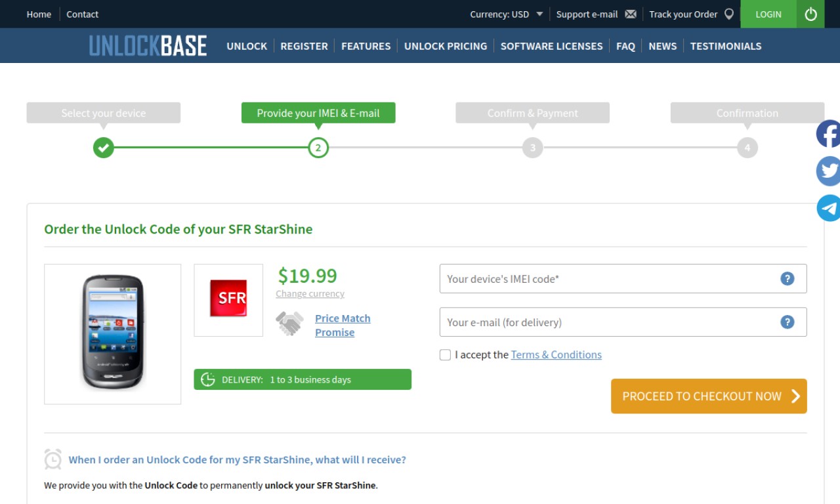Open the REGISTER menu item
840x504 pixels.
click(x=304, y=46)
